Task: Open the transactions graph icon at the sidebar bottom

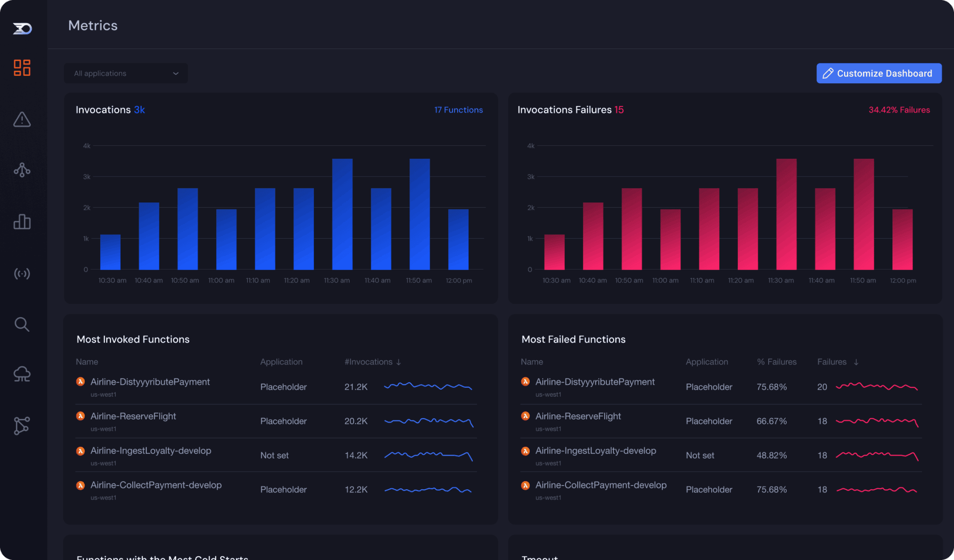Action: (22, 425)
